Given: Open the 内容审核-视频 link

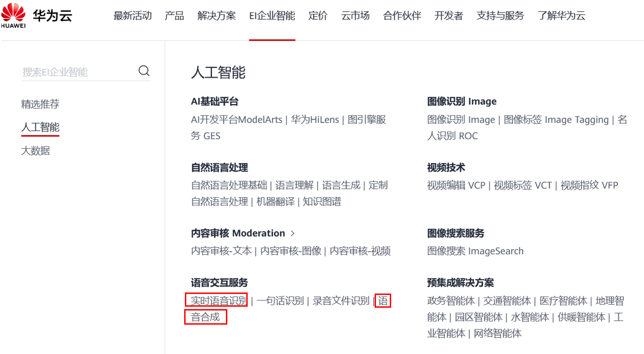Looking at the screenshot, I should [x=360, y=251].
